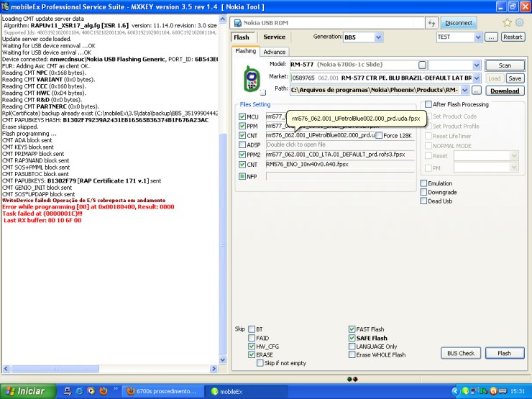This screenshot has height=399, width=532.
Task: Click the favorites star icon
Action: point(507,23)
